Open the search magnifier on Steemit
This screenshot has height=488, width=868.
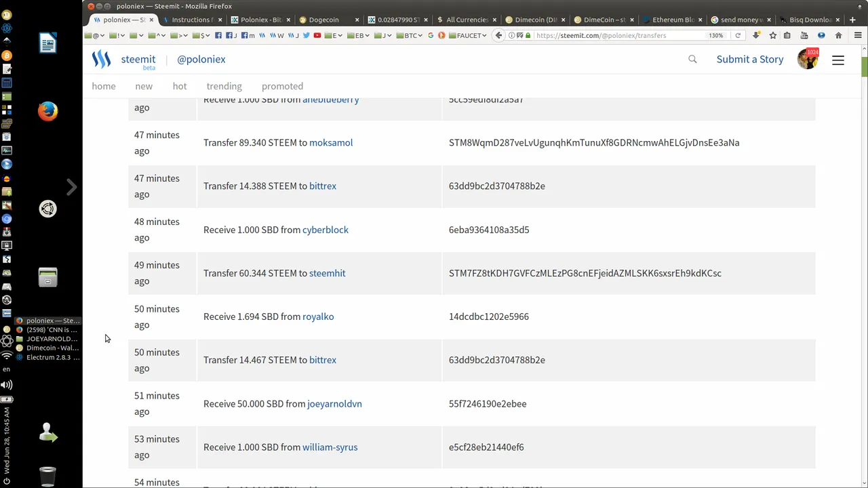692,59
